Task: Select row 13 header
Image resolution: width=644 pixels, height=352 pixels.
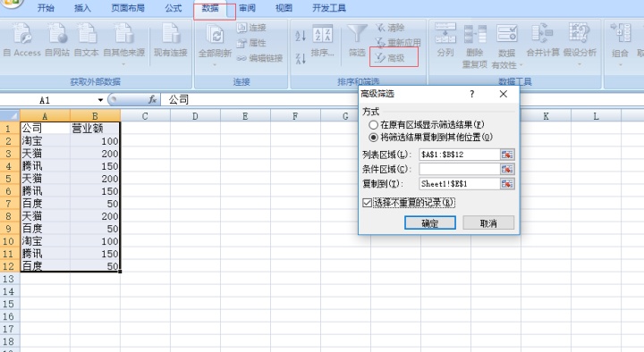Action: (10, 279)
